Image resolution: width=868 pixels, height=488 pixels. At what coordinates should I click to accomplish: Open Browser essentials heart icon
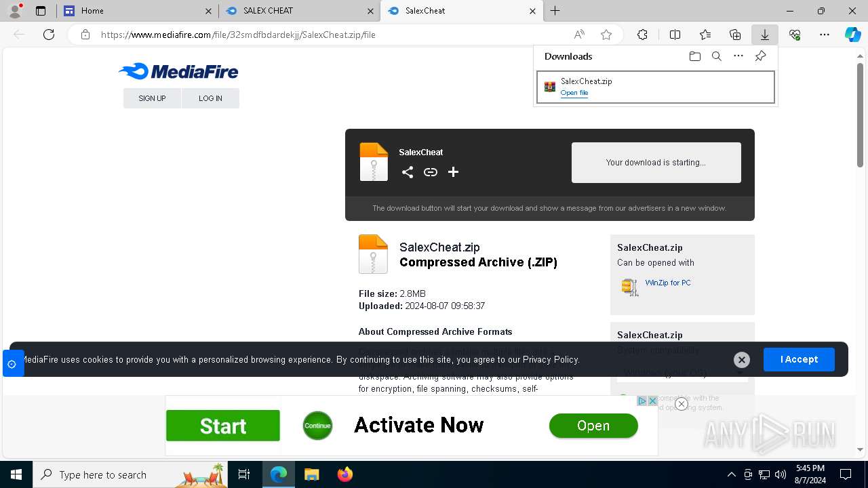tap(795, 35)
